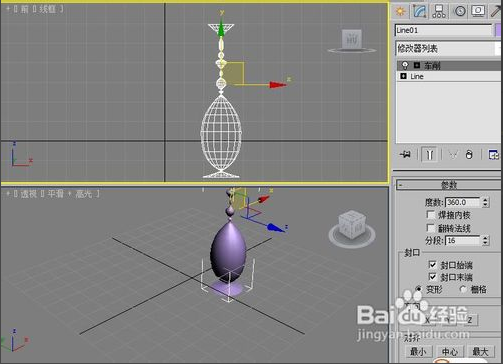Select the large wireframe ellipsoid in front view
The image size is (503, 364).
pyautogui.click(x=221, y=133)
